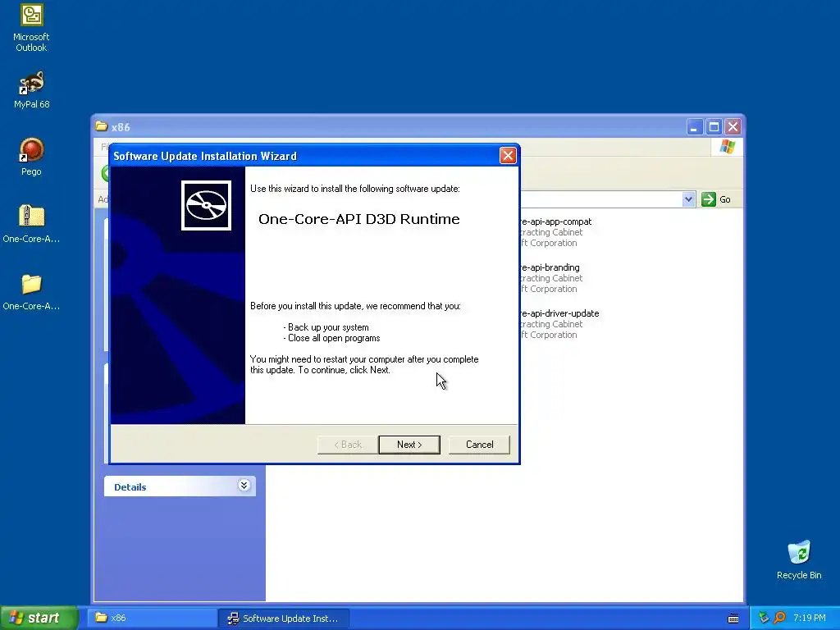This screenshot has width=840, height=630.
Task: Select the re-api-driver-update file entry
Action: (559, 324)
